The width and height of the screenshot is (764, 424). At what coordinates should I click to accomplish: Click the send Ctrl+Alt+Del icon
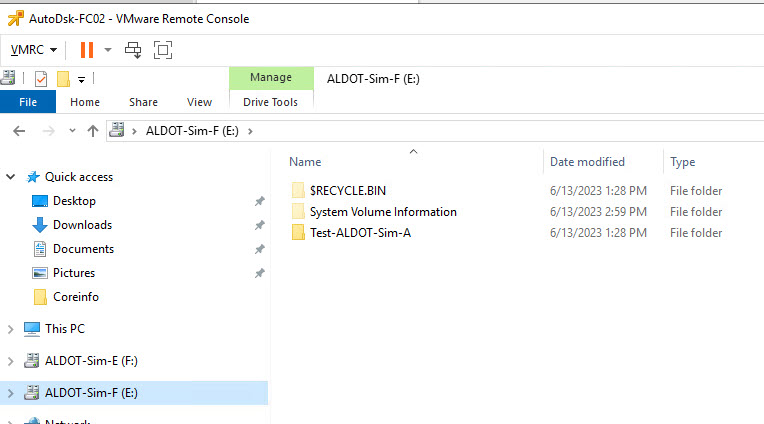click(133, 49)
